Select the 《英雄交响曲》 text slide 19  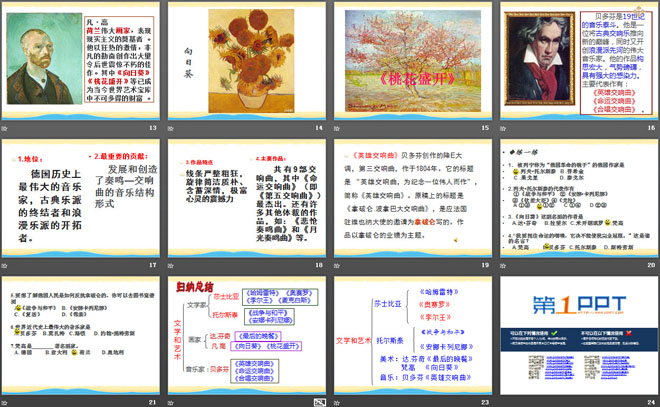[x=413, y=199]
